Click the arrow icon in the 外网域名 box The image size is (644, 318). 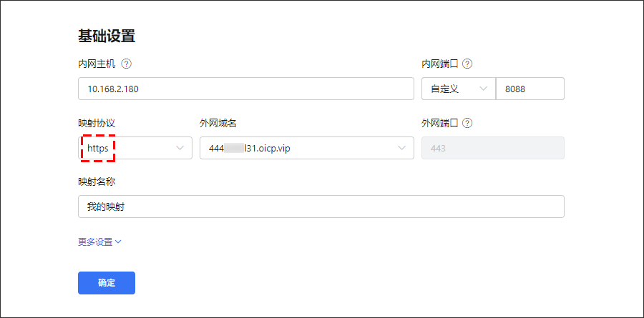point(401,148)
